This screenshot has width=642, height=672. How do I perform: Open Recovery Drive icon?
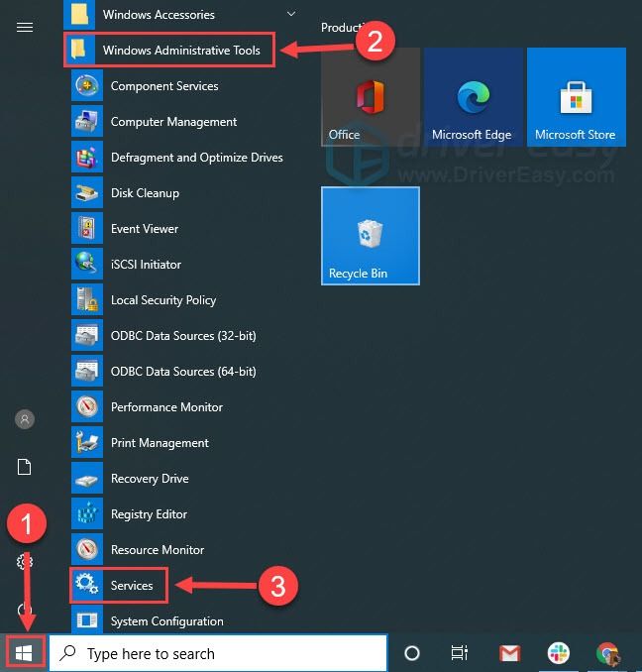click(x=87, y=478)
